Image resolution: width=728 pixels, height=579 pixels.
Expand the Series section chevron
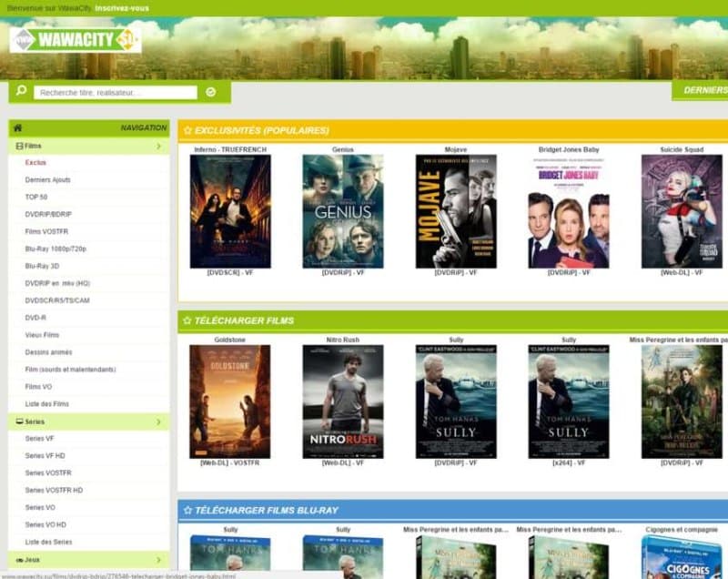click(x=158, y=422)
